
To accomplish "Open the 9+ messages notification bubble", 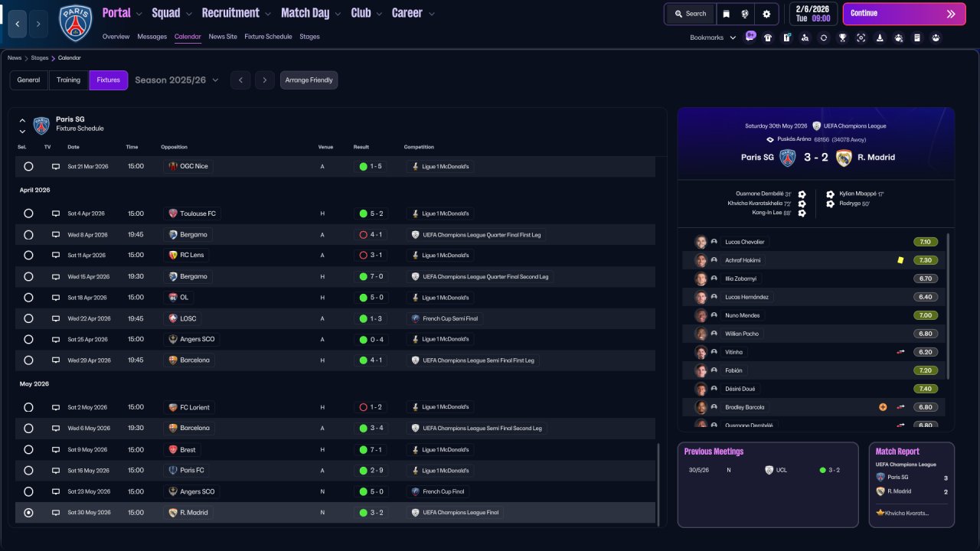I will [750, 35].
